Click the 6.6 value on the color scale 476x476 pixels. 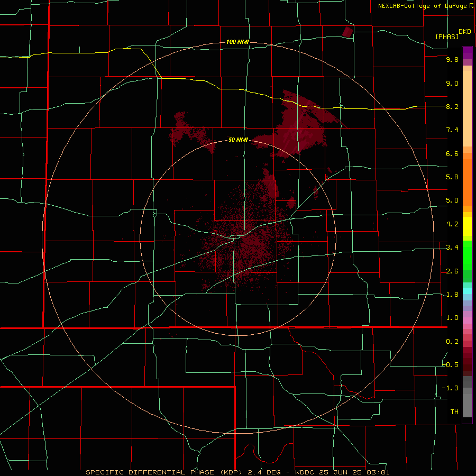pos(452,153)
